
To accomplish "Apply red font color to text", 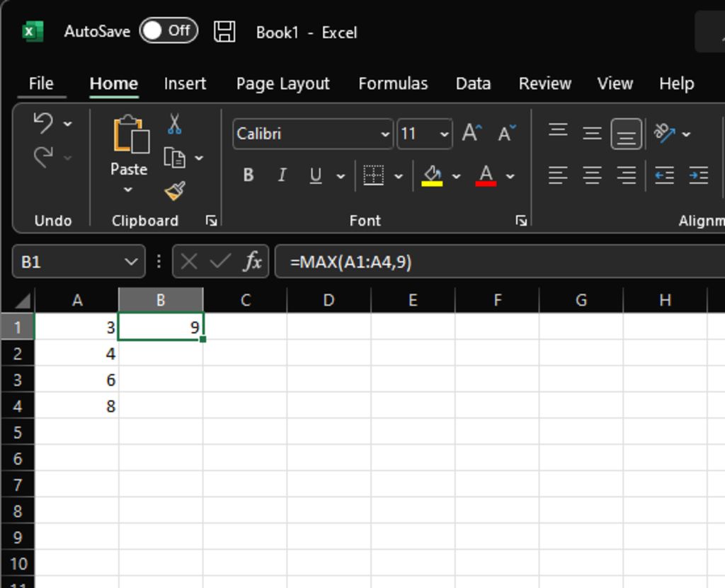I will tap(486, 175).
